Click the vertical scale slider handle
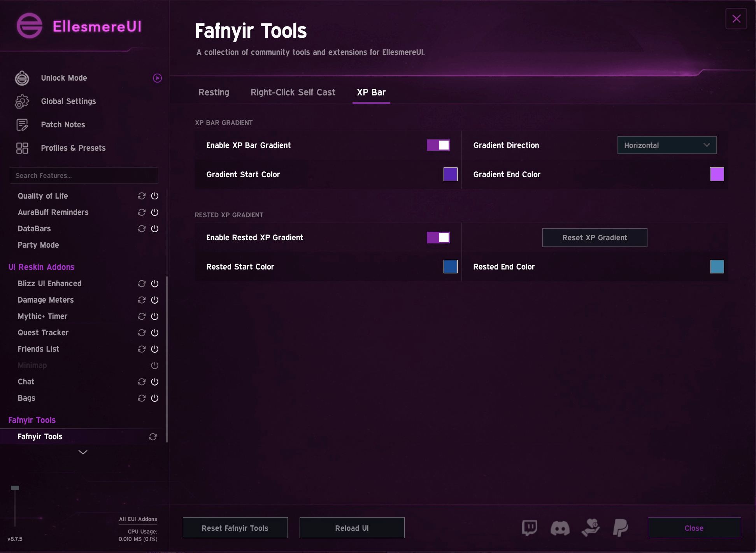 (x=15, y=488)
